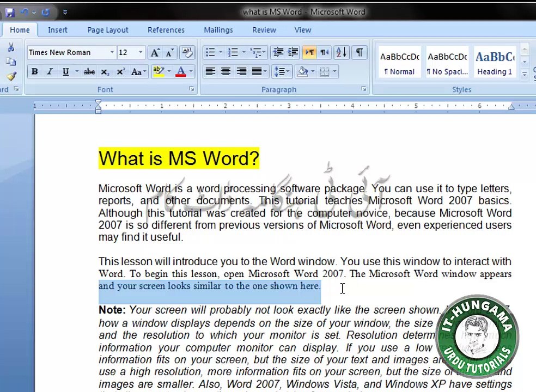The width and height of the screenshot is (536, 392).
Task: Apply red font color
Action: (181, 71)
